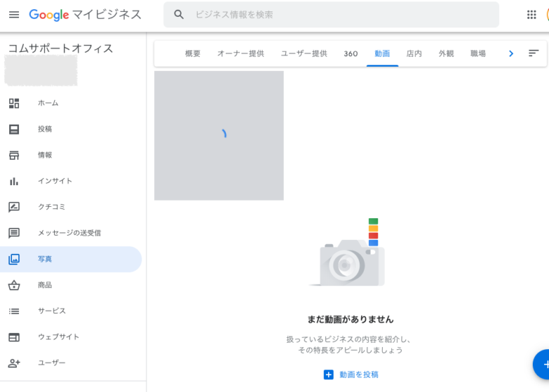Switch to the ユーザー提供 tab
The height and width of the screenshot is (392, 549).
(x=304, y=53)
